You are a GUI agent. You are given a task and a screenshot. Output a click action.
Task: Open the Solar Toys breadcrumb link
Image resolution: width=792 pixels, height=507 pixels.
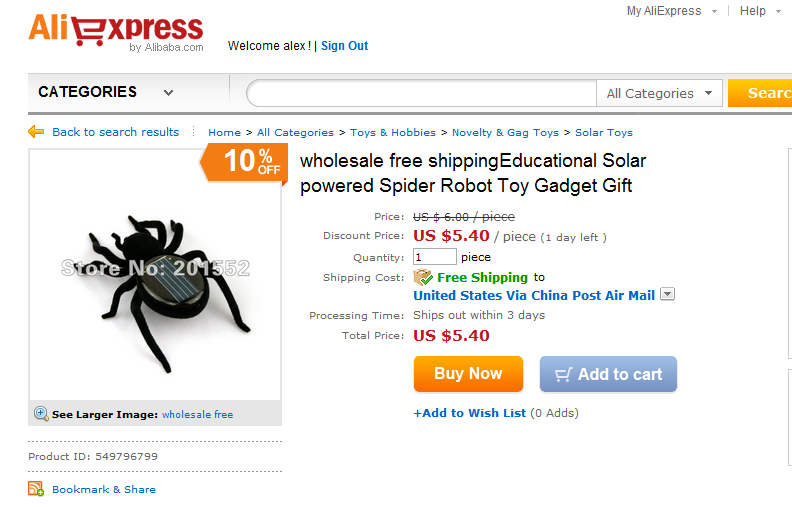click(603, 132)
